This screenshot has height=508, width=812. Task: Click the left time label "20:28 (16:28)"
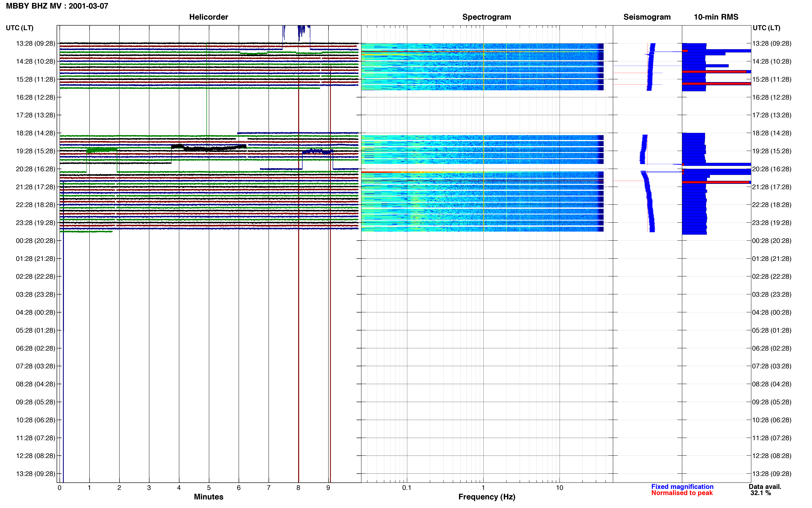(36, 169)
